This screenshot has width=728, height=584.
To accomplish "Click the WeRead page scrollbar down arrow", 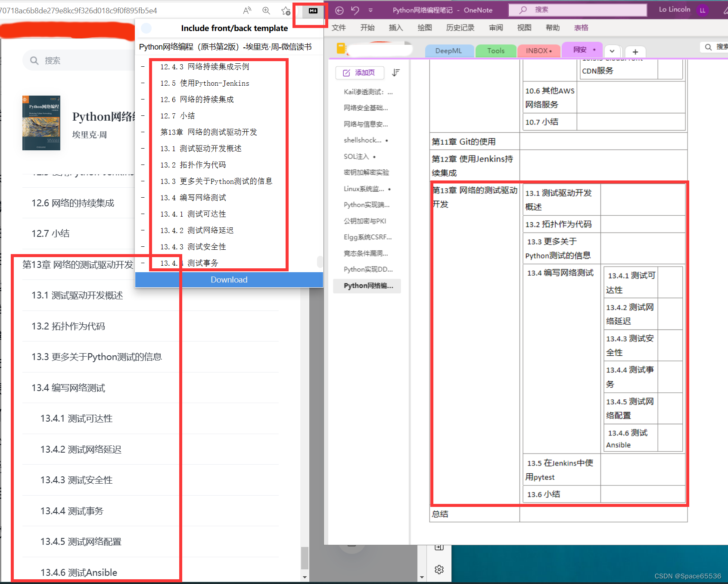I will [305, 577].
